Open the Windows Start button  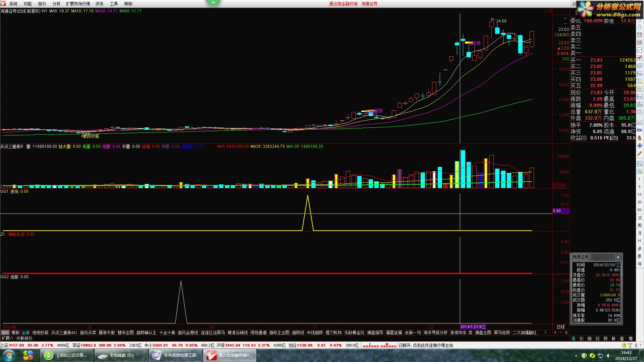pyautogui.click(x=9, y=355)
